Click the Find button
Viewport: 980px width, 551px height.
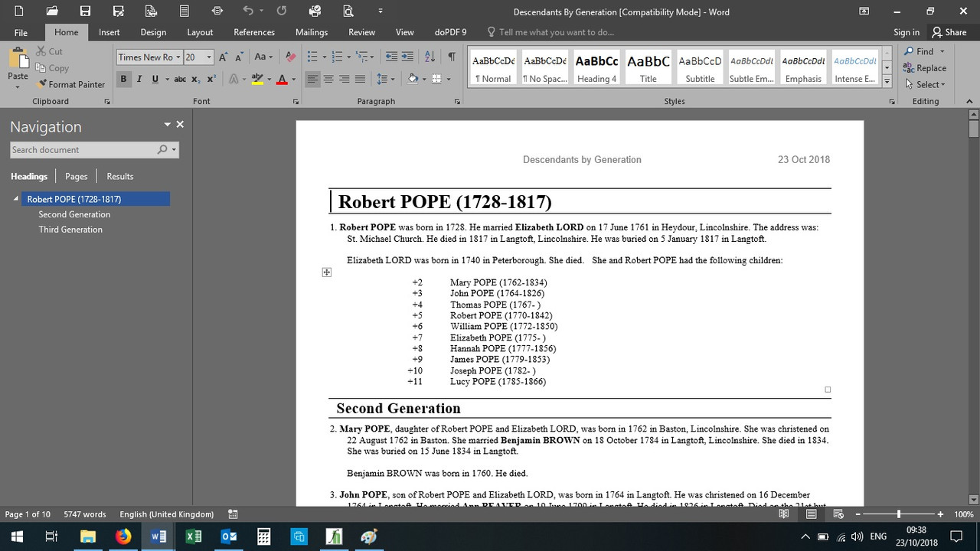click(x=919, y=51)
